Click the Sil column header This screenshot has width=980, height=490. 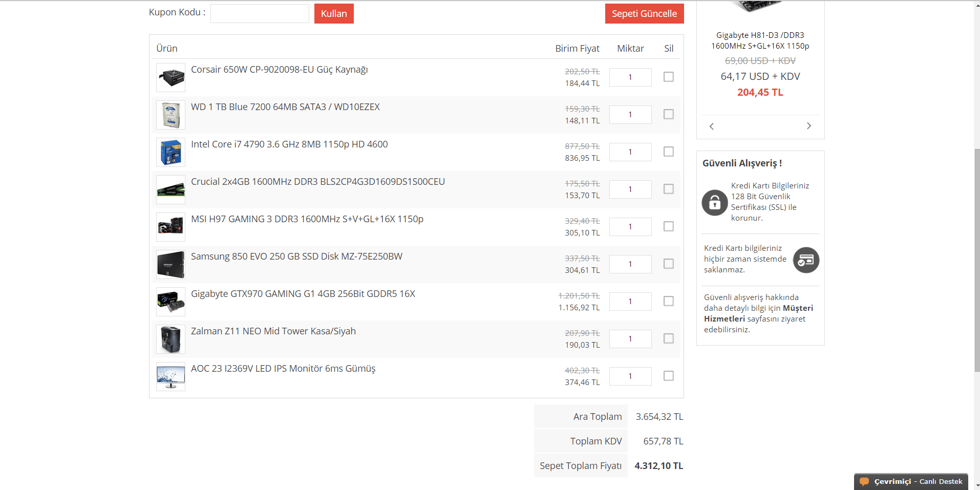(669, 49)
